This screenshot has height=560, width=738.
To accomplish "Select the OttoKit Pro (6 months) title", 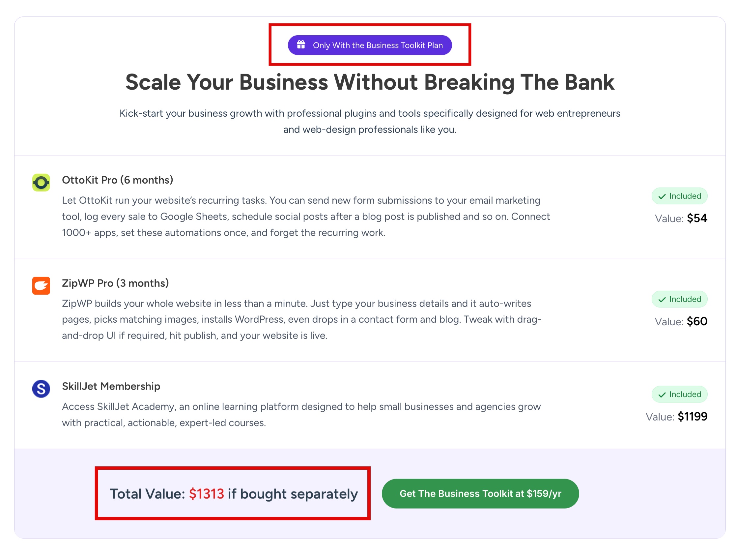I will (117, 180).
